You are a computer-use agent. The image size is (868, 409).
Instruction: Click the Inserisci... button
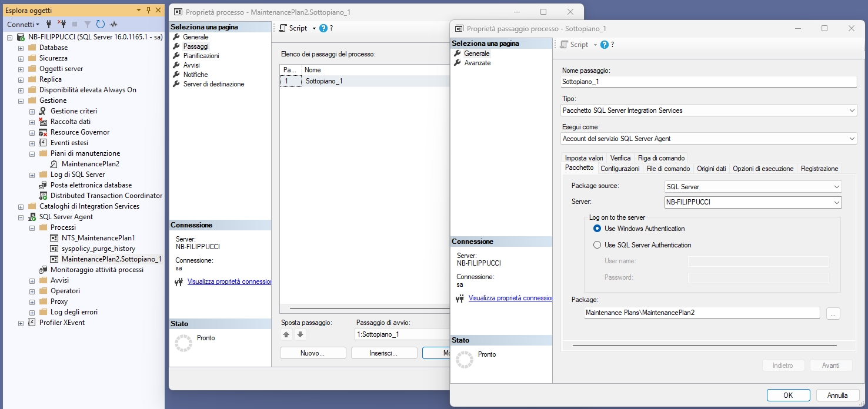point(384,353)
